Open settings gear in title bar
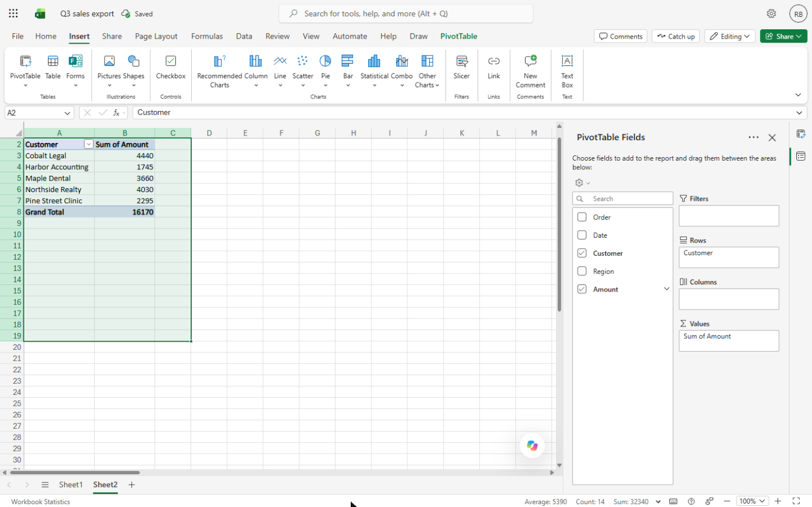812x507 pixels. [771, 13]
